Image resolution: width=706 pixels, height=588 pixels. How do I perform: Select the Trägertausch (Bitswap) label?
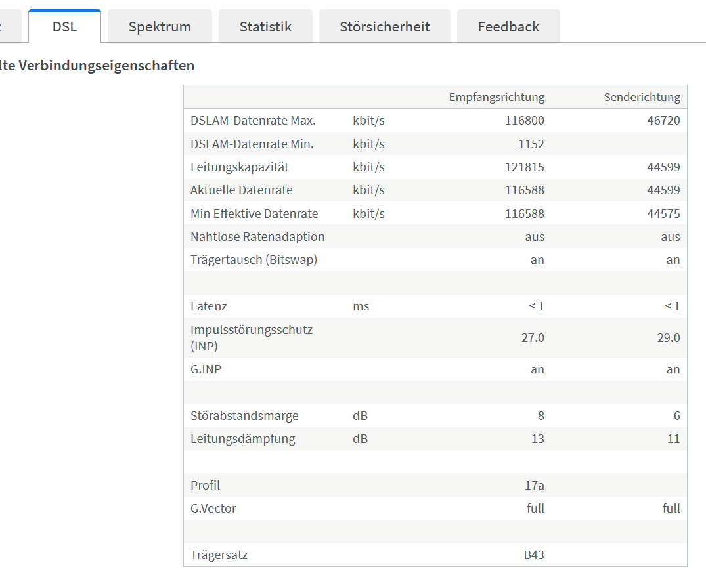tap(254, 260)
